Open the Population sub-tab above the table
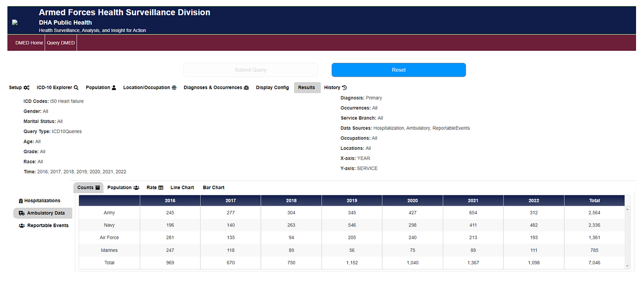 pyautogui.click(x=123, y=187)
